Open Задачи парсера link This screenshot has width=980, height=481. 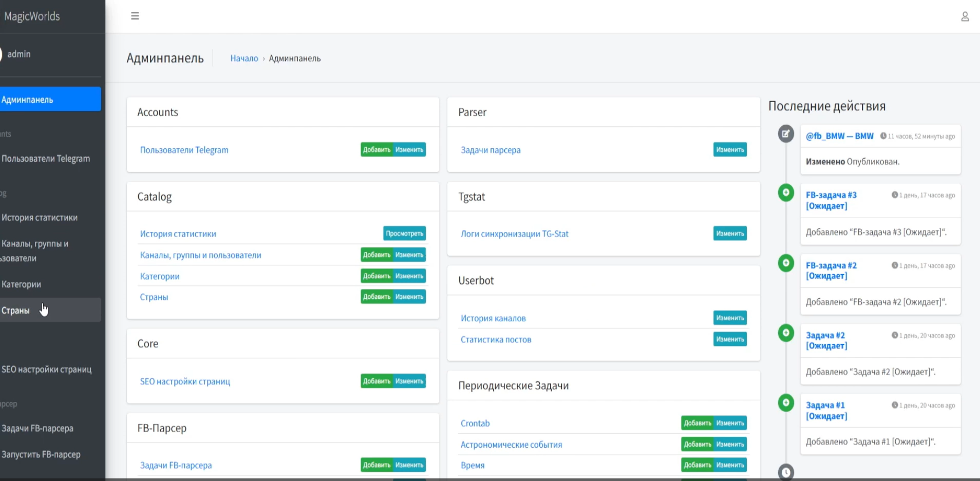(491, 150)
